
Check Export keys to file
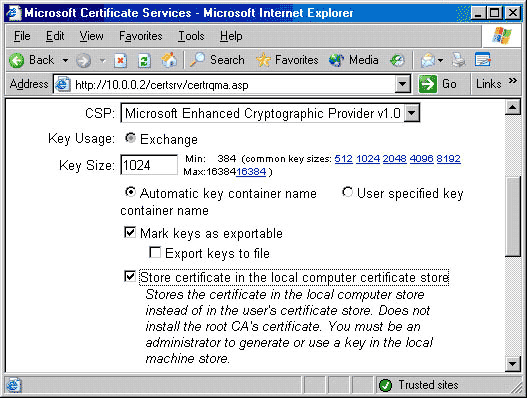[x=155, y=252]
